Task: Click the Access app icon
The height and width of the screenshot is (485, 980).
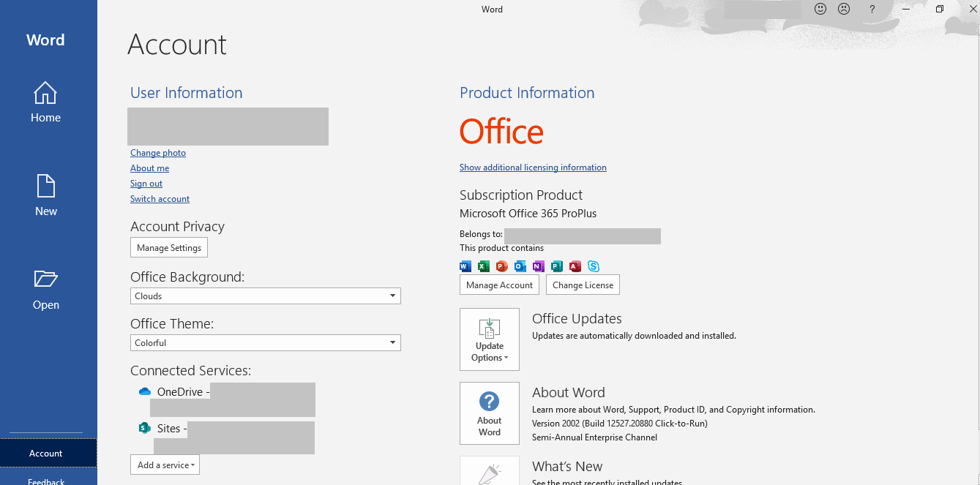Action: pos(575,266)
